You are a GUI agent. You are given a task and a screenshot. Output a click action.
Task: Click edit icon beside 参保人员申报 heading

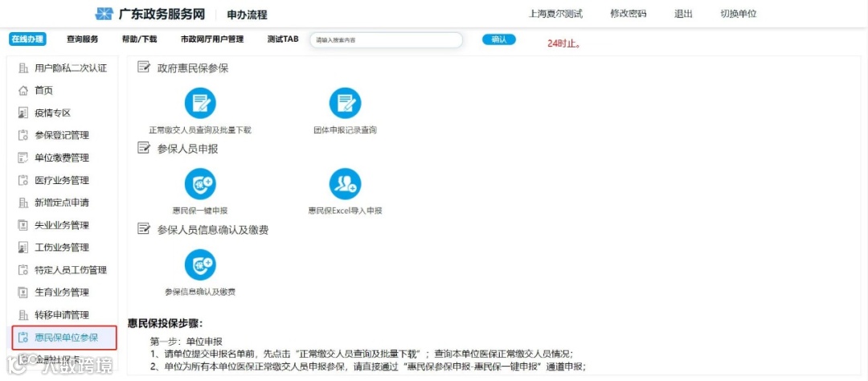coord(144,149)
